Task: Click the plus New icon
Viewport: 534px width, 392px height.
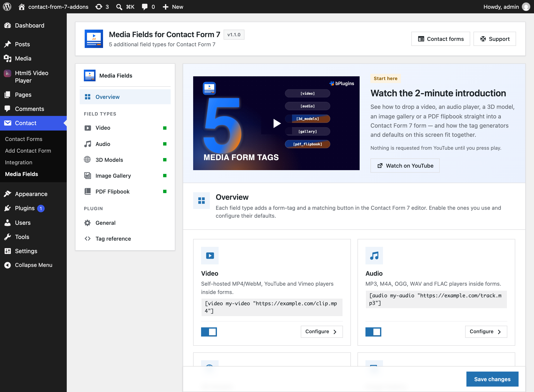Action: tap(165, 7)
